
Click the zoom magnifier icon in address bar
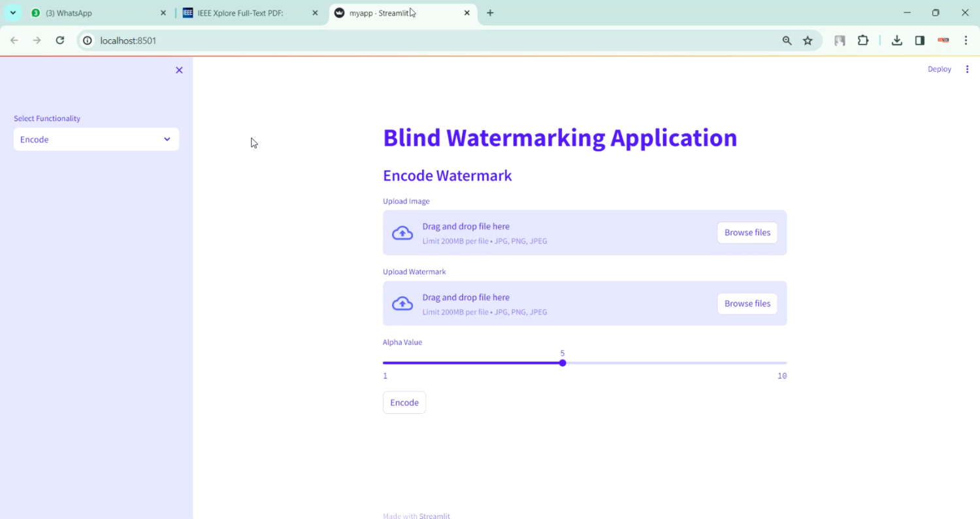click(787, 41)
